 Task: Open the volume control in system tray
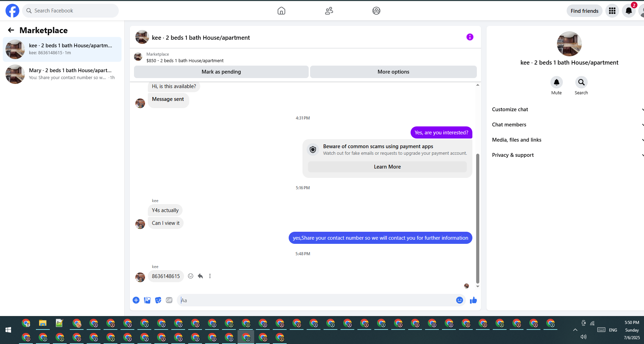point(584,337)
